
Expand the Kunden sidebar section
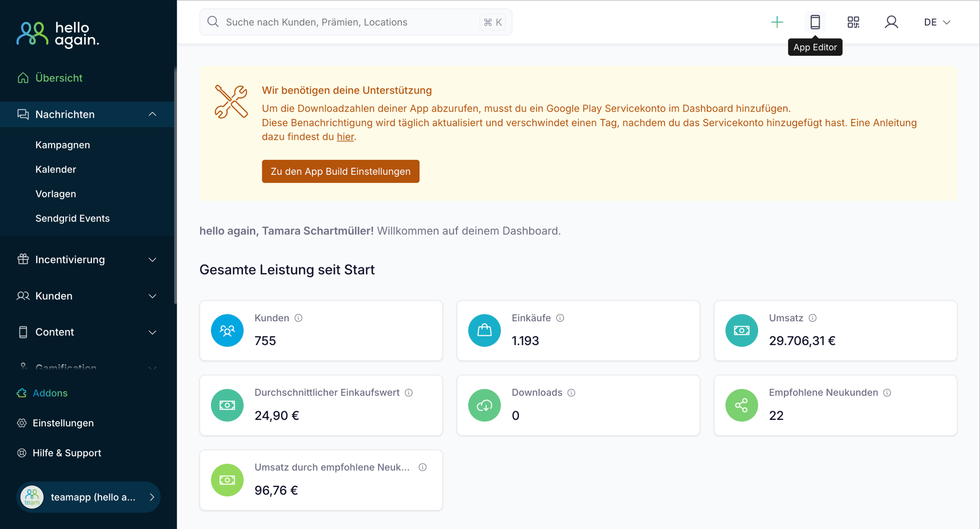coord(152,296)
